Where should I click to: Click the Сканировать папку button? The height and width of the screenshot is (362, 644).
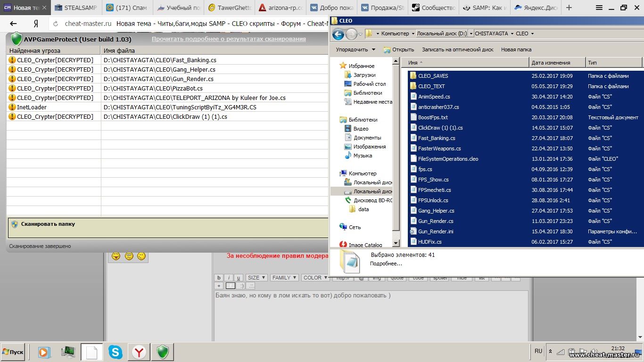click(48, 224)
